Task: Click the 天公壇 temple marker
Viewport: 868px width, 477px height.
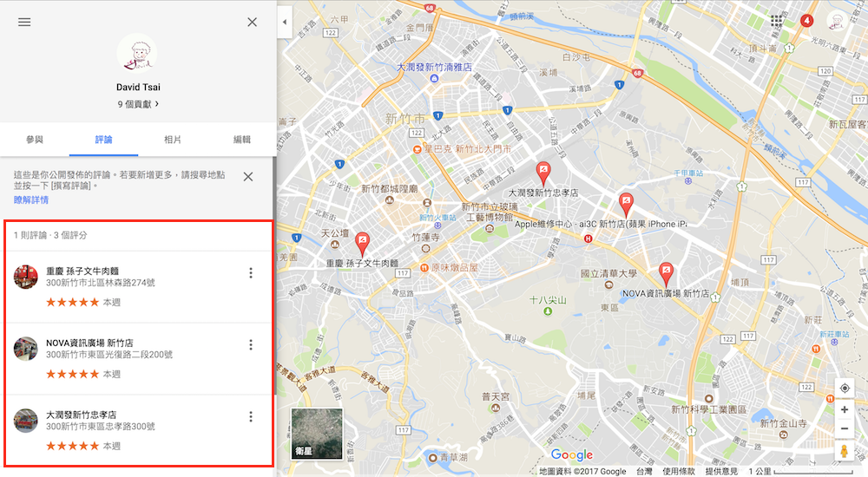Action: click(335, 244)
